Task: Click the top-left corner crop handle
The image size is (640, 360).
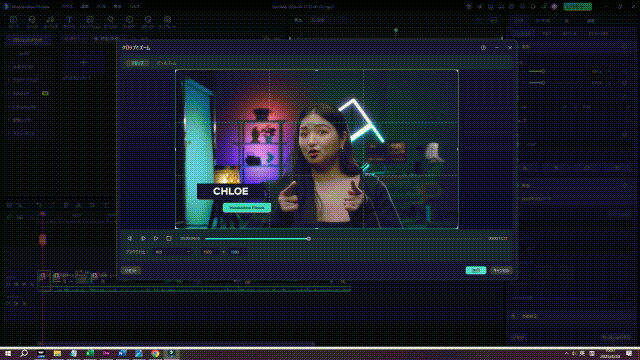Action: 176,70
